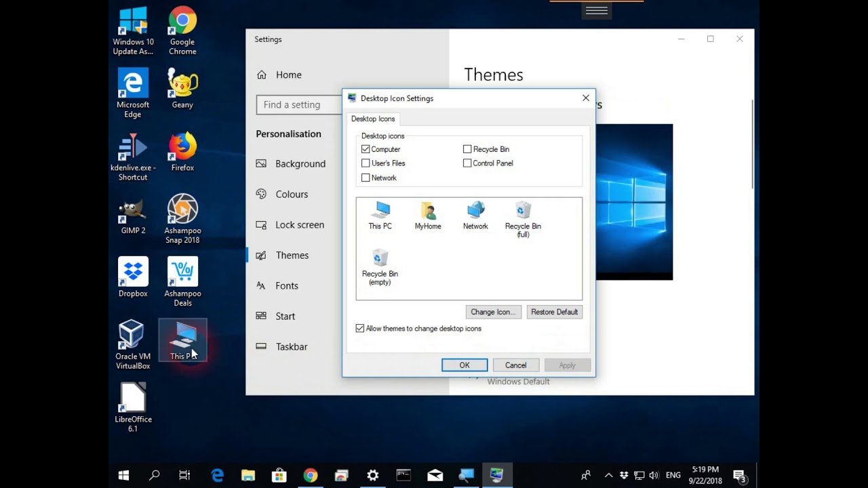Switch to the Desktop Icons tab
Viewport: 868px width, 488px height.
click(373, 119)
